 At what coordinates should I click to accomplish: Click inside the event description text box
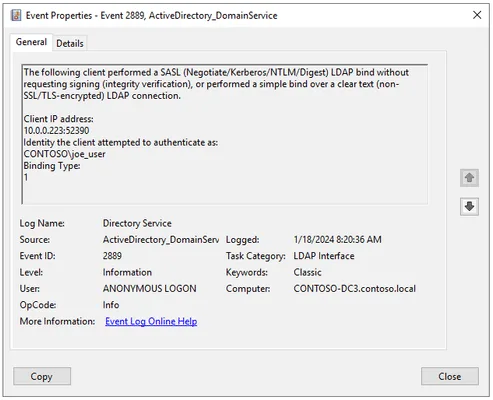[x=224, y=134]
